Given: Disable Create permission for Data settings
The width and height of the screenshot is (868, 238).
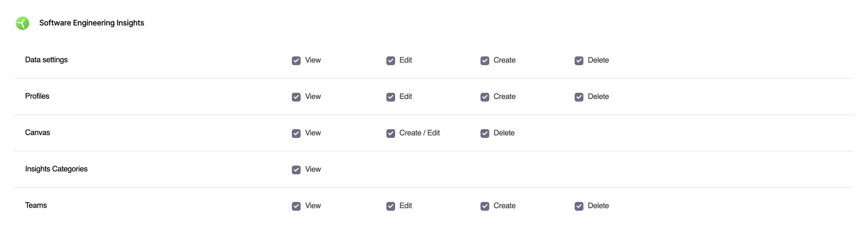Looking at the screenshot, I should [485, 60].
